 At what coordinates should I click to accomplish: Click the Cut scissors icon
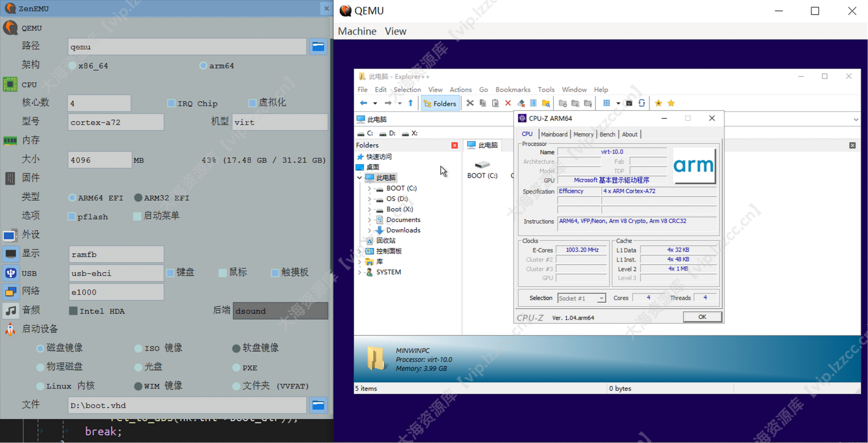[470, 103]
